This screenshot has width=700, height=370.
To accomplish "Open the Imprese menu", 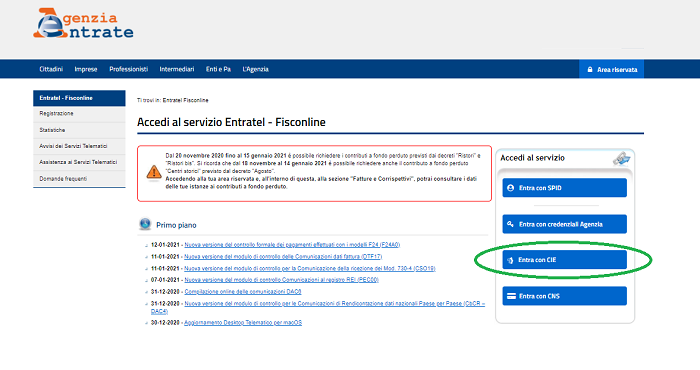I will click(86, 69).
